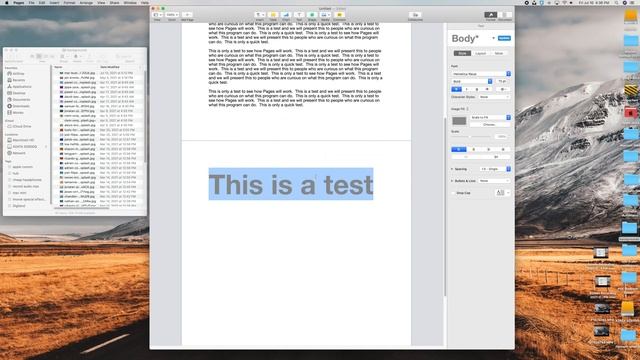This screenshot has width=640, height=360.
Task: Toggle Italic in the font style buttons
Action: click(x=467, y=89)
